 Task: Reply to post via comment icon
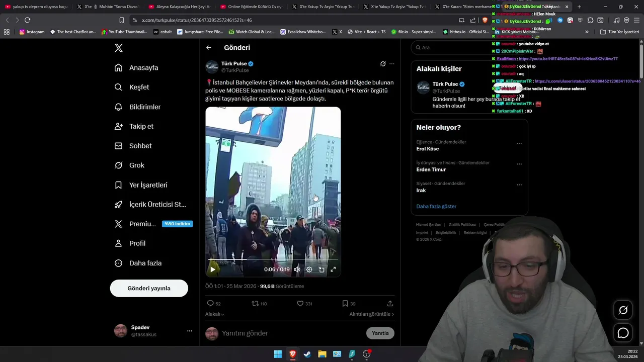point(214,304)
